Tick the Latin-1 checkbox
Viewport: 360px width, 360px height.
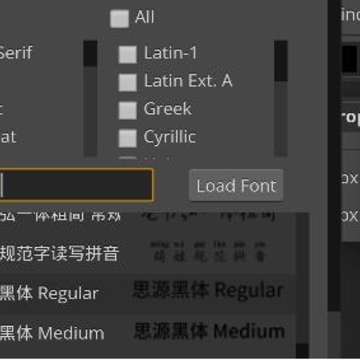[128, 54]
